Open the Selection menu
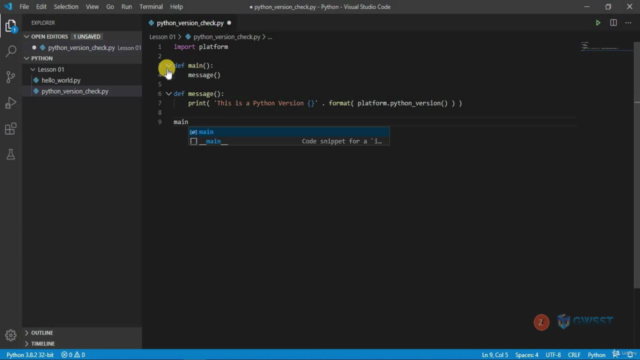This screenshot has width=640, height=360. click(66, 7)
